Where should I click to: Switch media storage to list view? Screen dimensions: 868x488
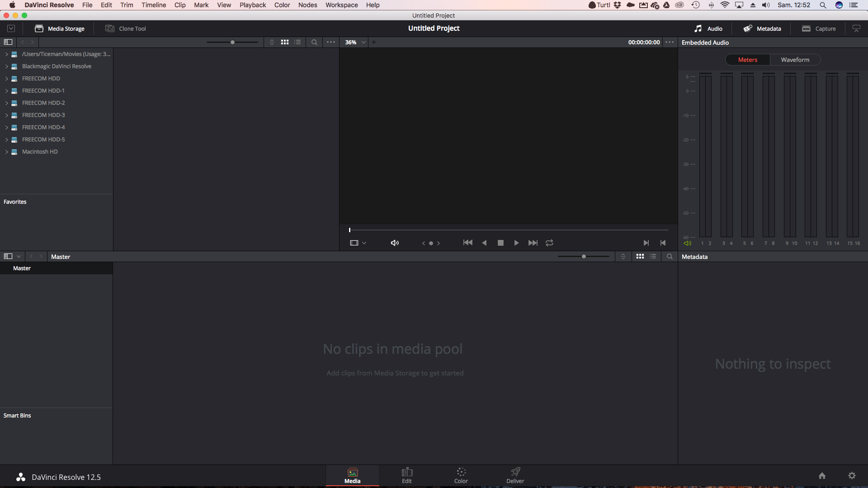(297, 42)
